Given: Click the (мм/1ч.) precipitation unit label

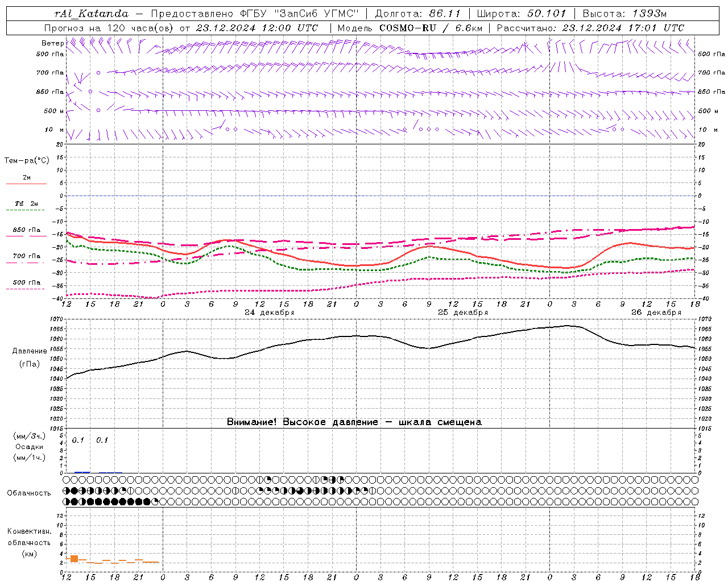Looking at the screenshot, I should click(30, 458).
